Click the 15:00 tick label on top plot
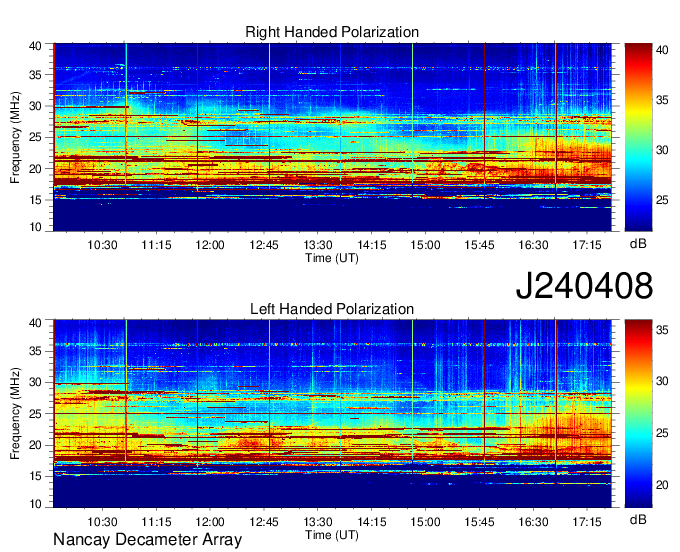Screen dimensions: 680x552 point(425,245)
